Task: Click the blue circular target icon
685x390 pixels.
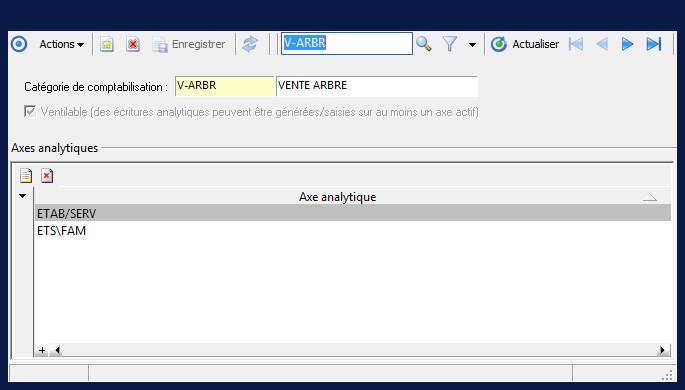Action: coord(19,44)
